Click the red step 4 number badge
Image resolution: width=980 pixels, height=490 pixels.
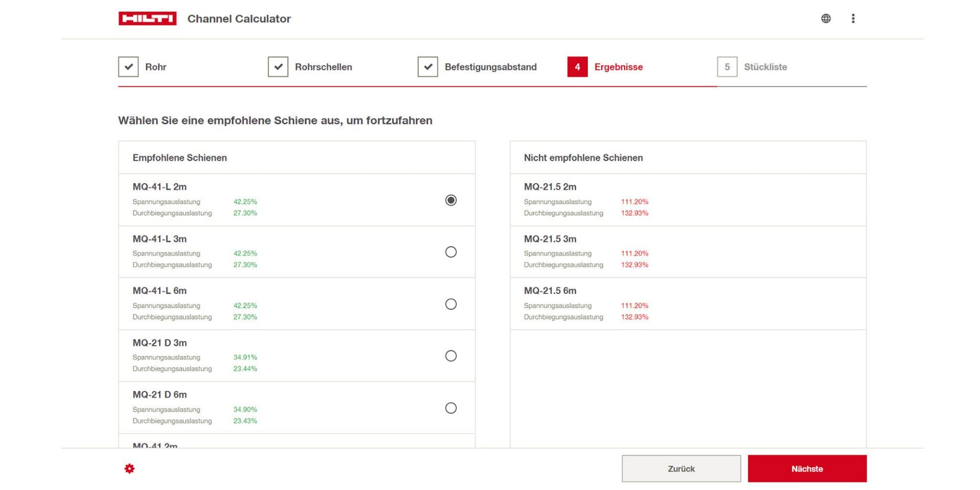point(577,66)
